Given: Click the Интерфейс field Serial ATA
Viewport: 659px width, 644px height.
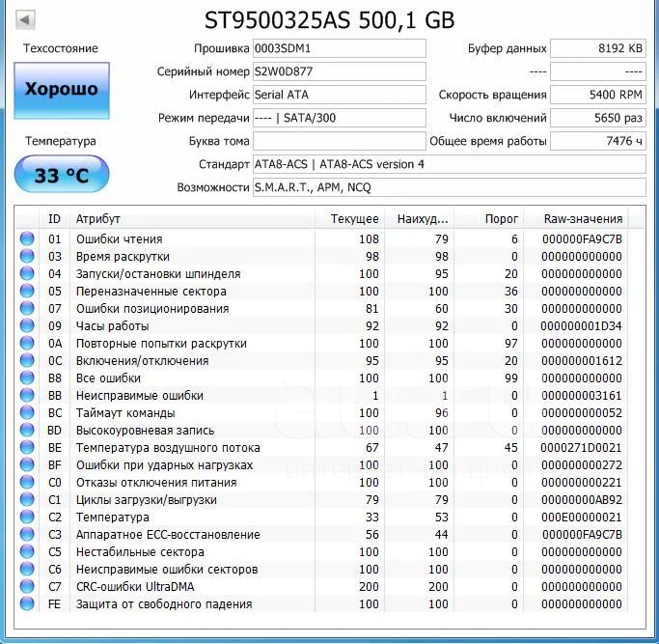Looking at the screenshot, I should pos(340,95).
